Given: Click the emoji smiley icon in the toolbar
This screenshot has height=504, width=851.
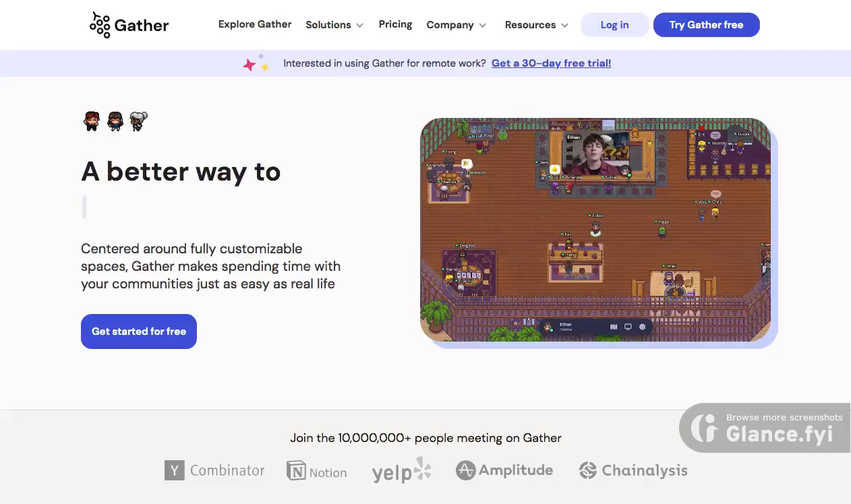Looking at the screenshot, I should (x=642, y=327).
